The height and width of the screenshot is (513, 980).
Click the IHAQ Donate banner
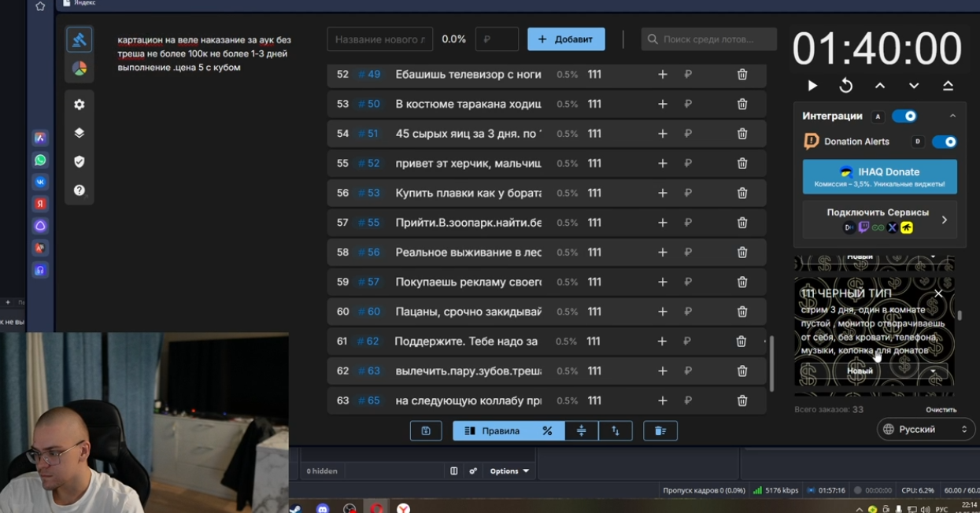(880, 176)
